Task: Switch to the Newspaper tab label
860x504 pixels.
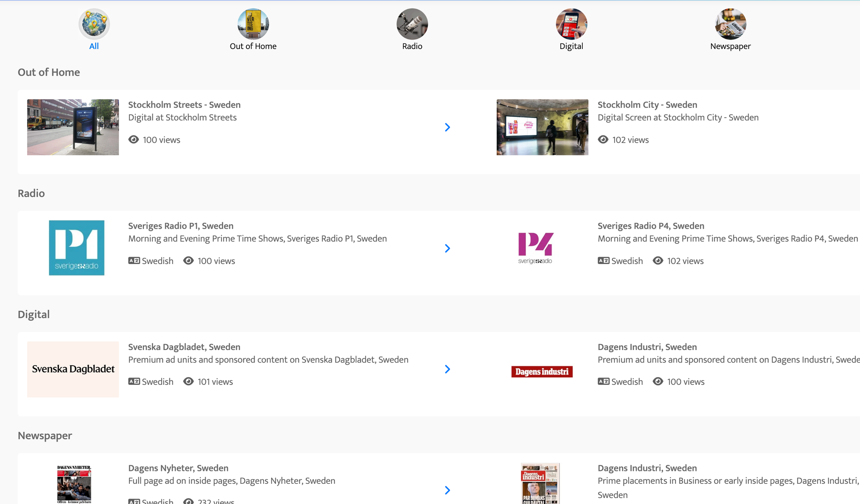Action: click(x=731, y=46)
